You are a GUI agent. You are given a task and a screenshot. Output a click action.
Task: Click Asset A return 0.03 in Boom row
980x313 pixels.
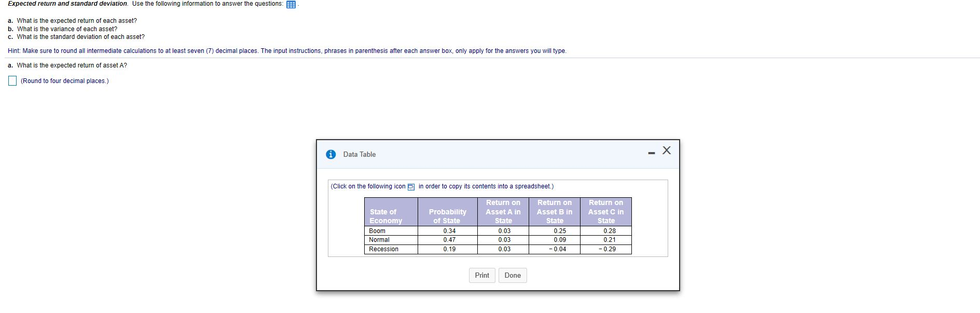coord(504,231)
